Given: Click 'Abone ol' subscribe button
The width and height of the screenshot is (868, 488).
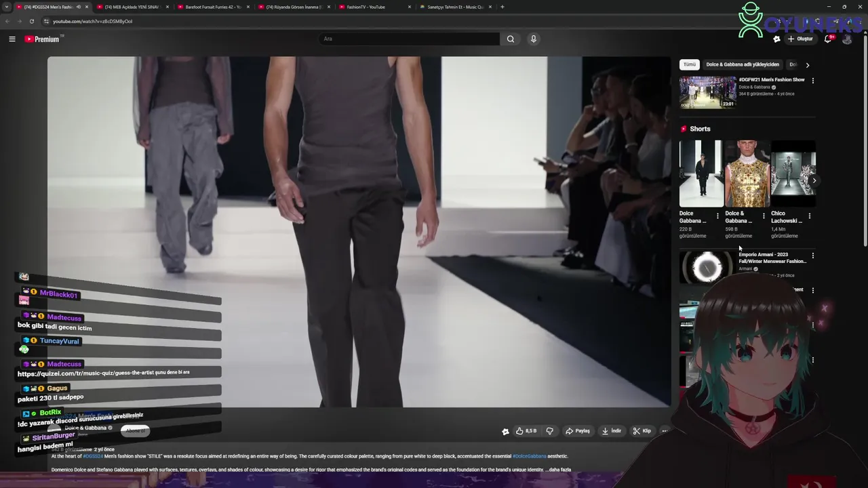Looking at the screenshot, I should [135, 430].
